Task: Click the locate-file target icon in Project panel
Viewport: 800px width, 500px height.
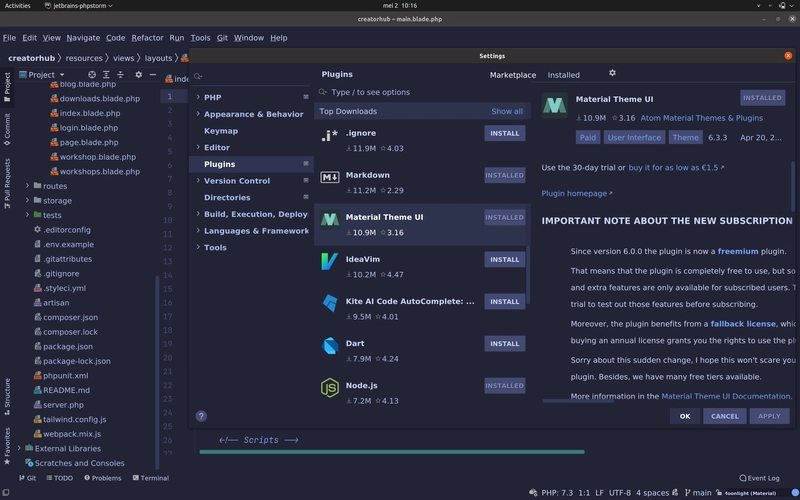Action: point(91,74)
